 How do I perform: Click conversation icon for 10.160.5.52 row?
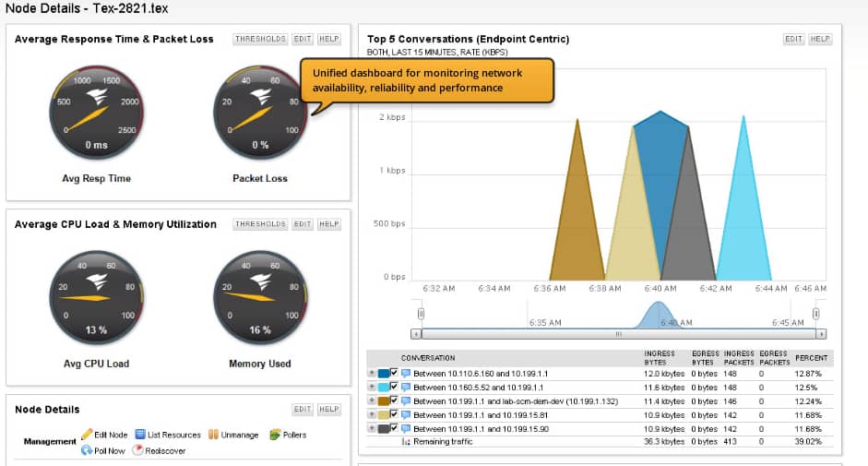pyautogui.click(x=406, y=388)
